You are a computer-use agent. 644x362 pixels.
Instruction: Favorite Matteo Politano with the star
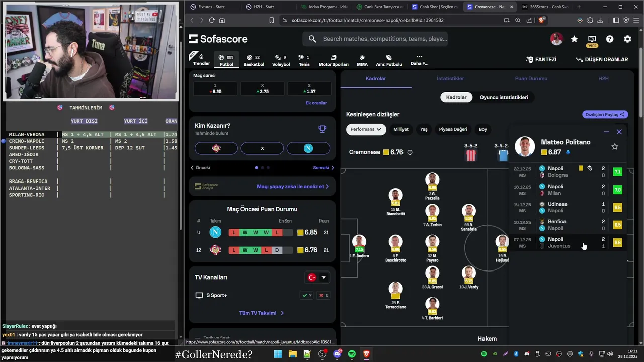tap(614, 147)
